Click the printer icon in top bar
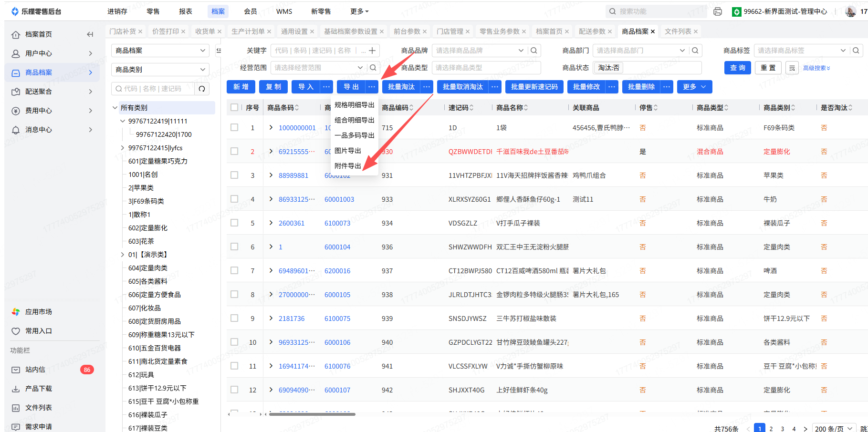The image size is (868, 432). [717, 11]
